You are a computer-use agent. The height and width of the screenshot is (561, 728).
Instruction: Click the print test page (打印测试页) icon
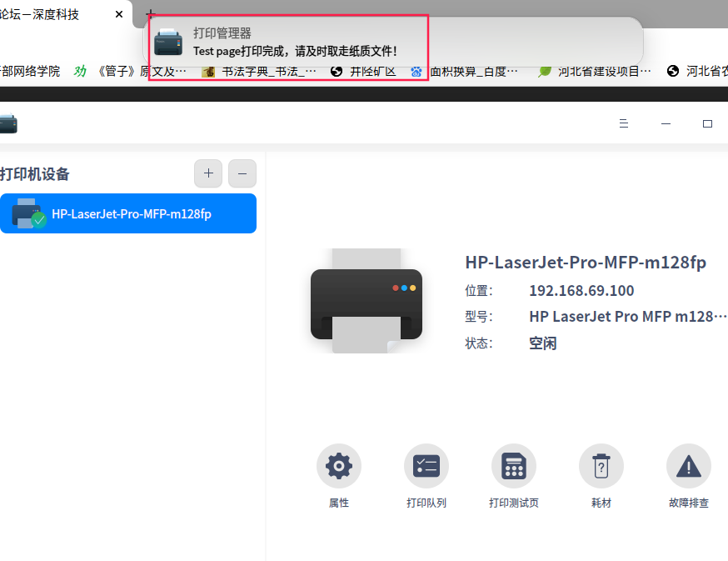point(514,466)
